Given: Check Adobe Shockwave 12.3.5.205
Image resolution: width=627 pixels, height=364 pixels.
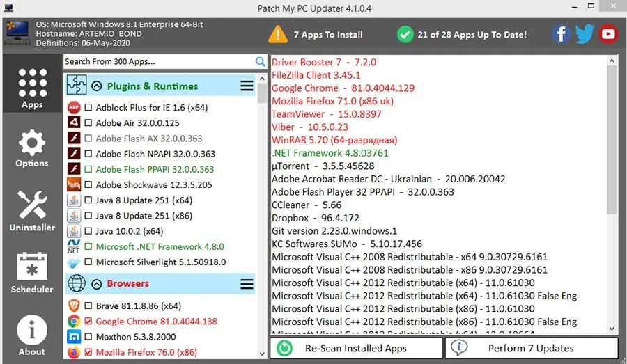Looking at the screenshot, I should (88, 184).
